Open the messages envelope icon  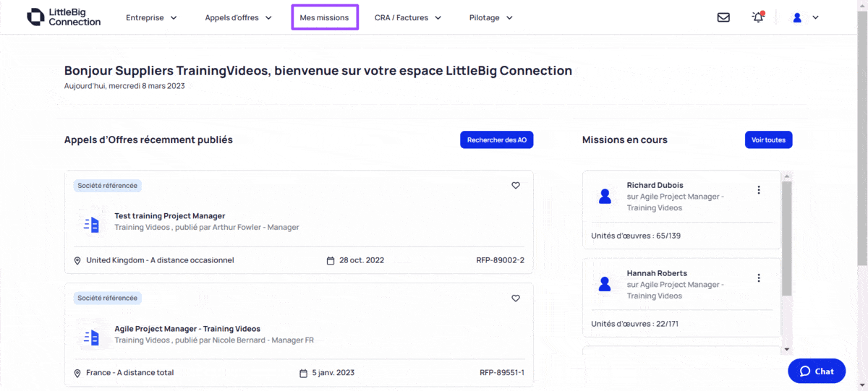click(x=723, y=17)
